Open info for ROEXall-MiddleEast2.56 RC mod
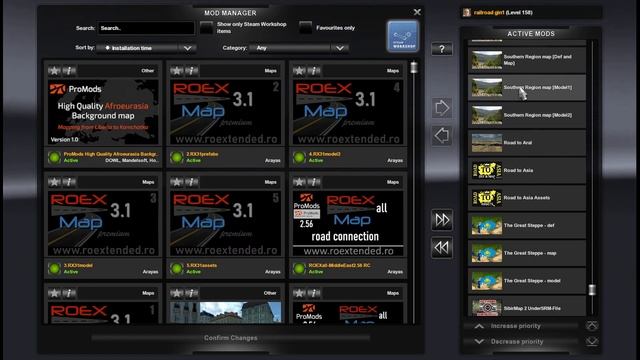The height and width of the screenshot is (360, 640). click(314, 182)
